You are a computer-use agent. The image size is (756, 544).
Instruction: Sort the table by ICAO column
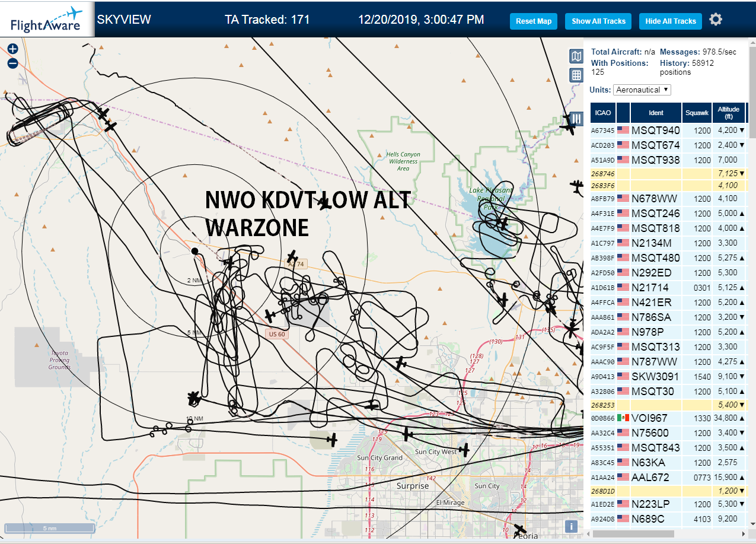coord(602,113)
